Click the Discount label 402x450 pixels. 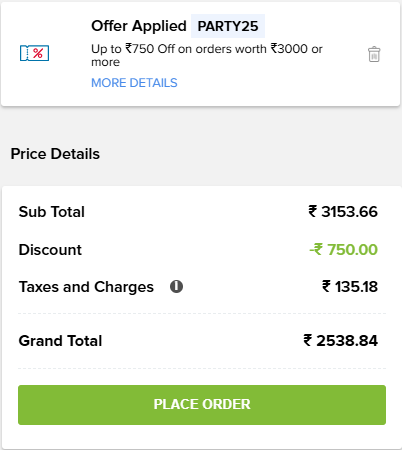[x=50, y=250]
